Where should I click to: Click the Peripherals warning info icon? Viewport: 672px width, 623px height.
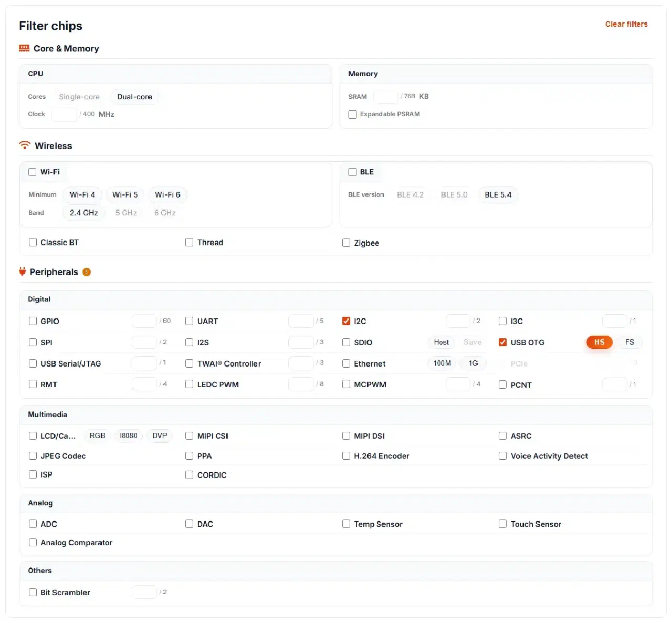point(87,272)
